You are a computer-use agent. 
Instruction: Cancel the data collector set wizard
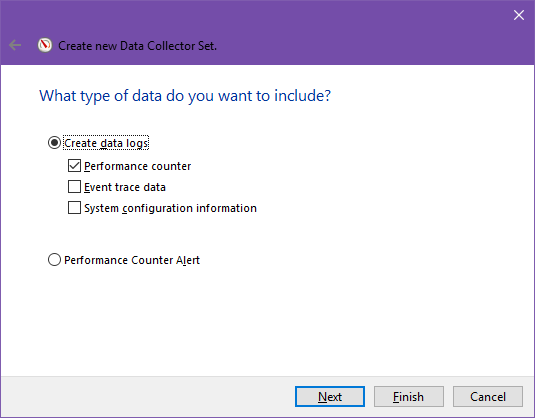(x=488, y=397)
